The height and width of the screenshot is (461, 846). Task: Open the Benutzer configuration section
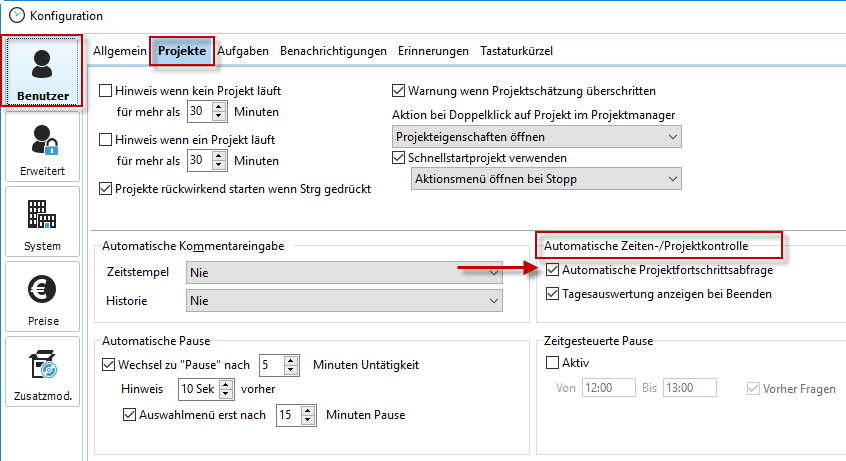(x=42, y=72)
